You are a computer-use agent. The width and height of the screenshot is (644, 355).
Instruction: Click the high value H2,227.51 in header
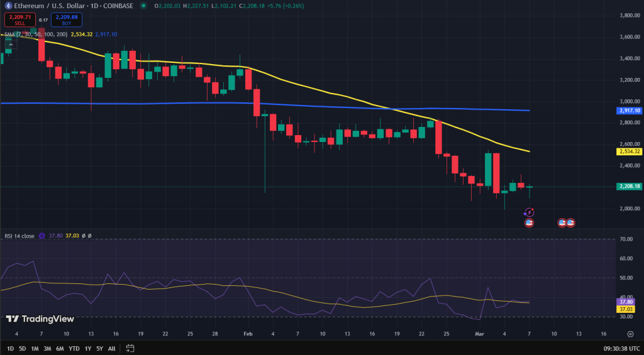click(196, 6)
